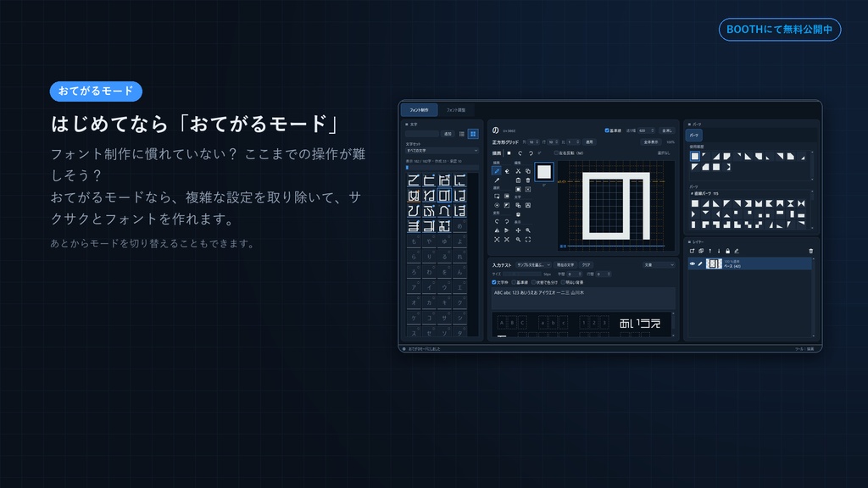
Task: Click the flip horizontal triangle icon
Action: pyautogui.click(x=497, y=230)
